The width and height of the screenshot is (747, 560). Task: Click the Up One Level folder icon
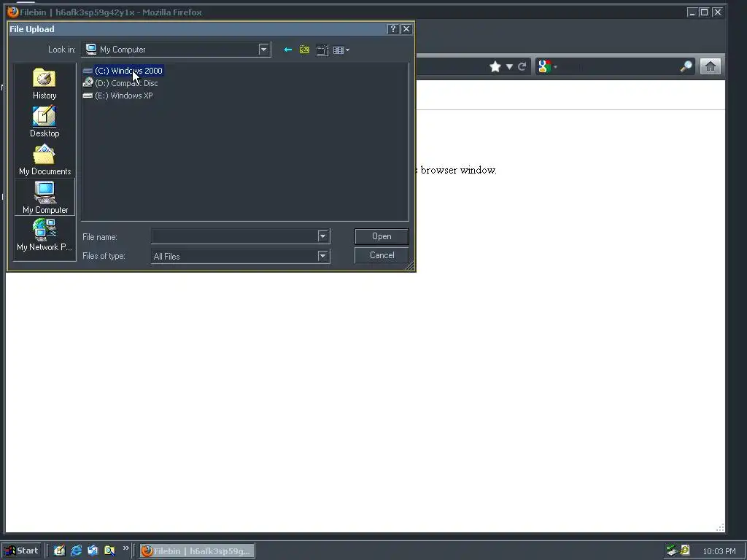click(x=304, y=50)
